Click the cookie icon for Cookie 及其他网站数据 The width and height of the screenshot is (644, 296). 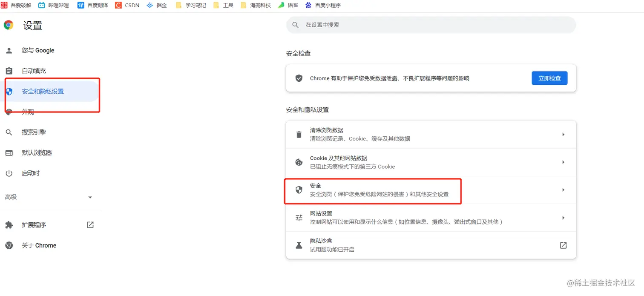(299, 162)
